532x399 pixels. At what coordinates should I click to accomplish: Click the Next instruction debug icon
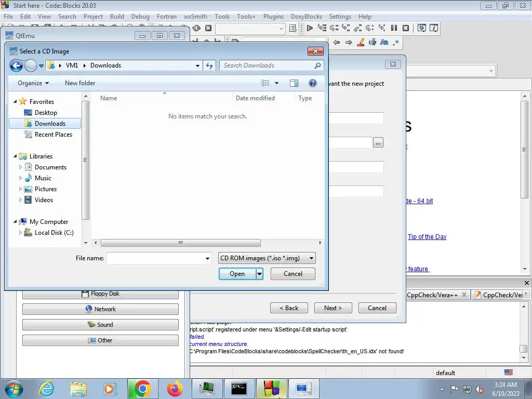(369, 28)
